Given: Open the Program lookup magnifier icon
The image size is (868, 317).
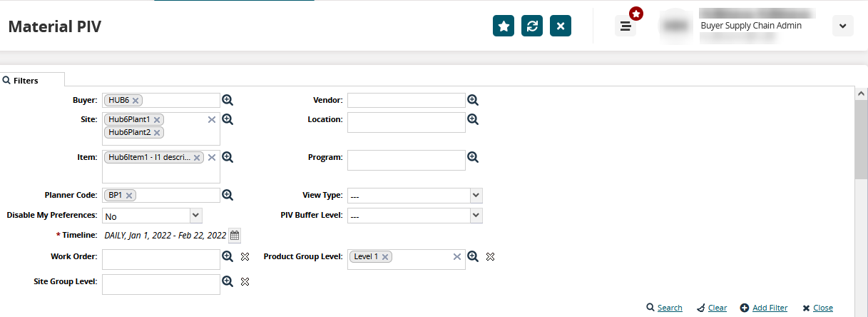Looking at the screenshot, I should click(472, 157).
